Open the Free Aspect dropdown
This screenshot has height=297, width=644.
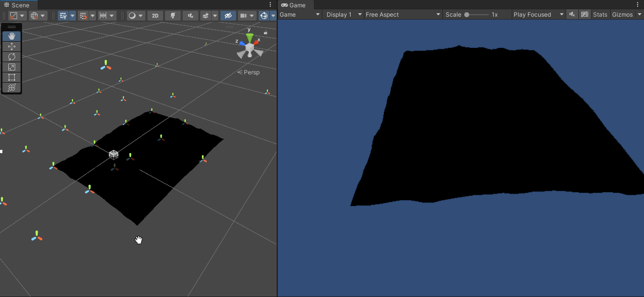point(403,14)
